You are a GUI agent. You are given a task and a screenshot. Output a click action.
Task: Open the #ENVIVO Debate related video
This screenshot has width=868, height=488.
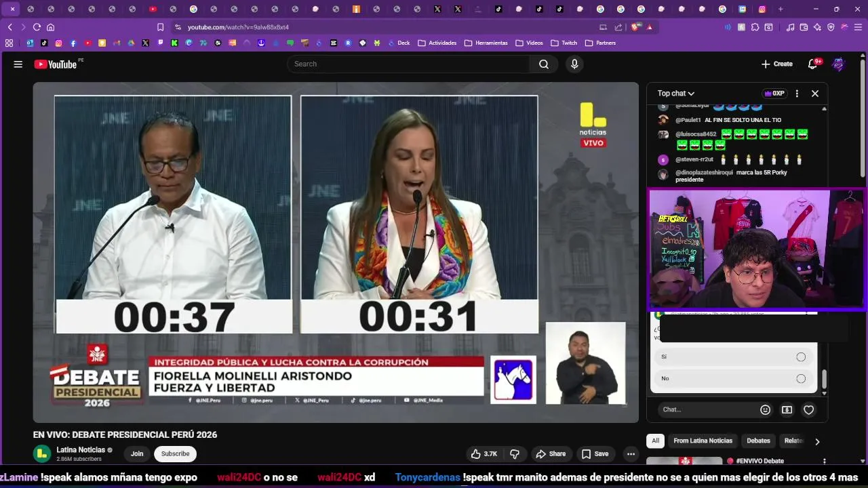[x=759, y=461]
